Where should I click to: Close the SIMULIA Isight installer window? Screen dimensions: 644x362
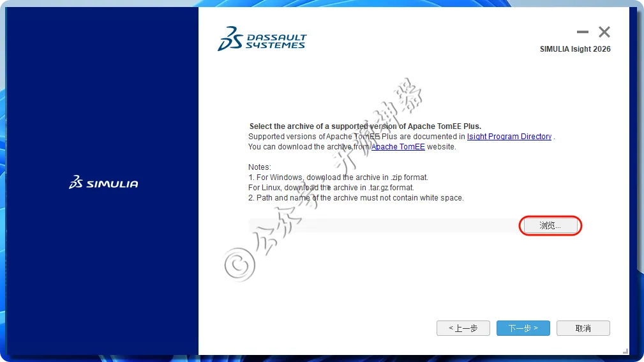[604, 32]
